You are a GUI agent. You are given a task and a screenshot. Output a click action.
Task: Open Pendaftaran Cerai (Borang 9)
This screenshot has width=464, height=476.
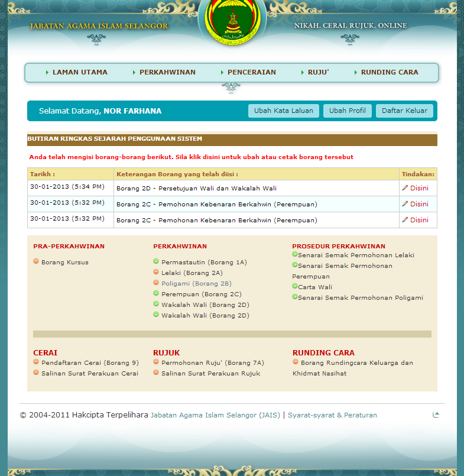click(x=90, y=363)
